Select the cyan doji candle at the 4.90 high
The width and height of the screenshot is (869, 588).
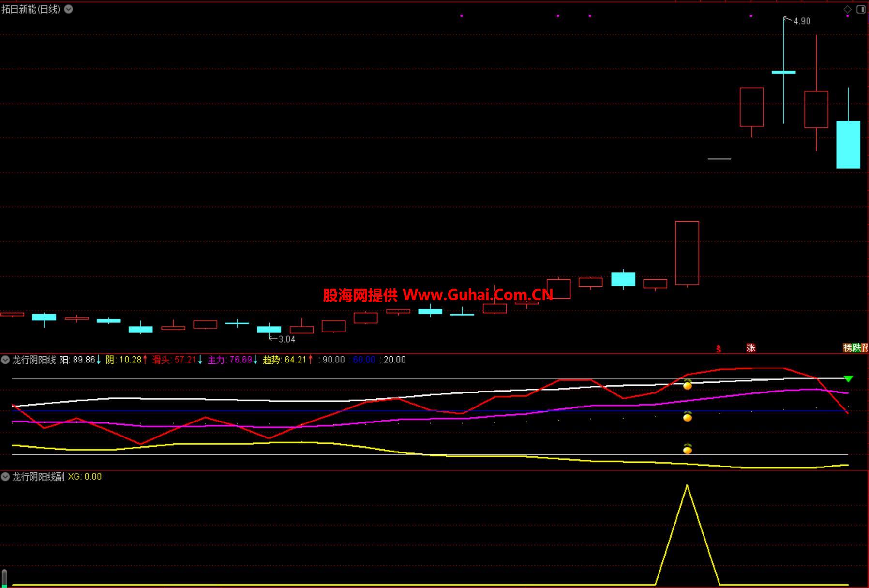[x=784, y=72]
